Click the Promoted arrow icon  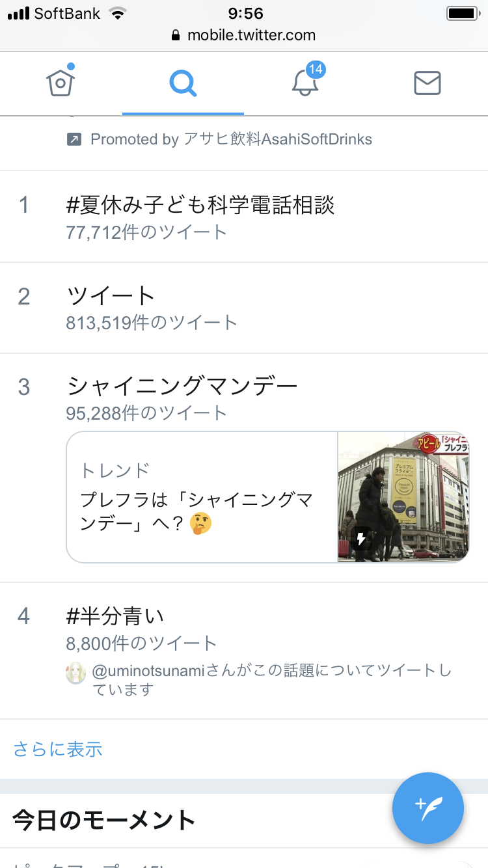[74, 139]
